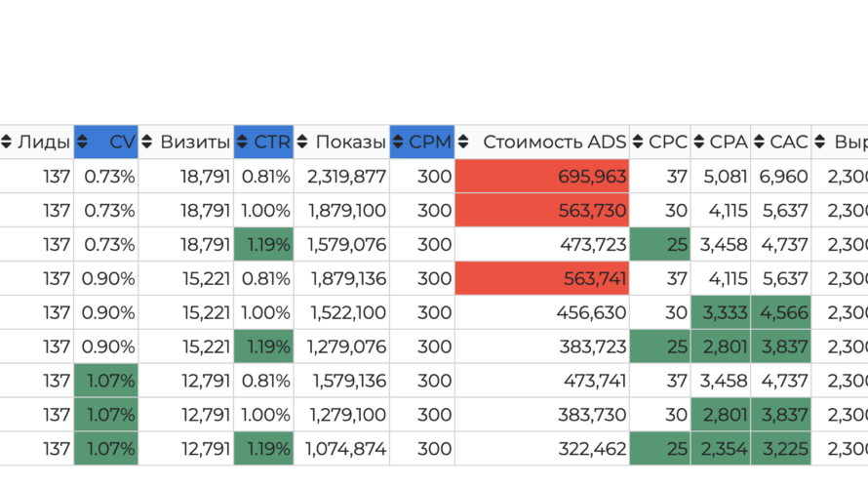This screenshot has width=868, height=488.
Task: Select the green CPA cell showing 2,354
Action: (721, 450)
